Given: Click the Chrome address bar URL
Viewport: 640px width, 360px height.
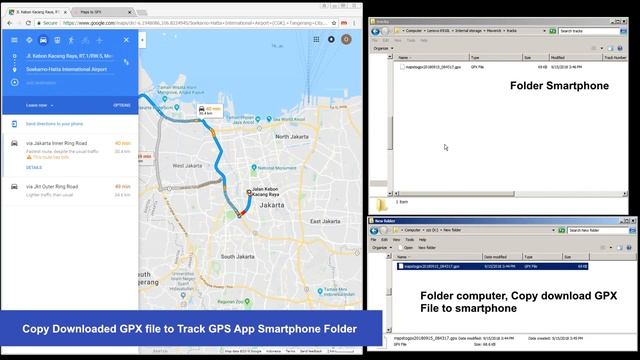Looking at the screenshot, I should tap(194, 23).
